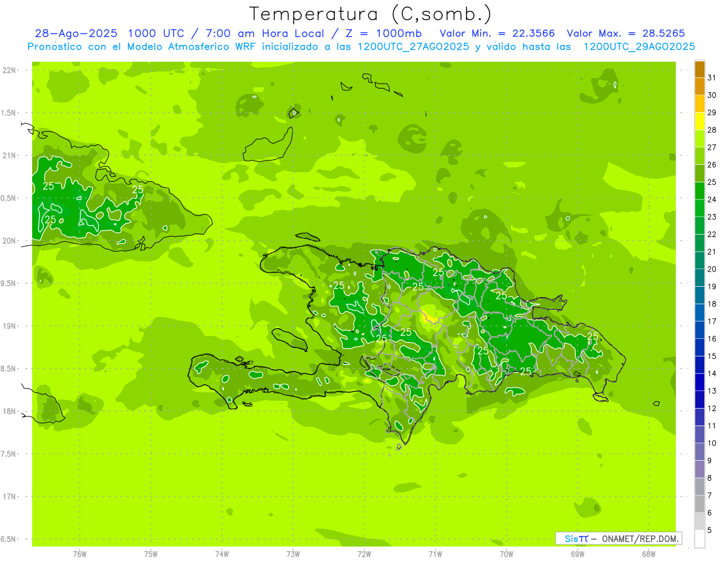
Task: Click the lime swatch between 27 and 28
Action: 699,139
